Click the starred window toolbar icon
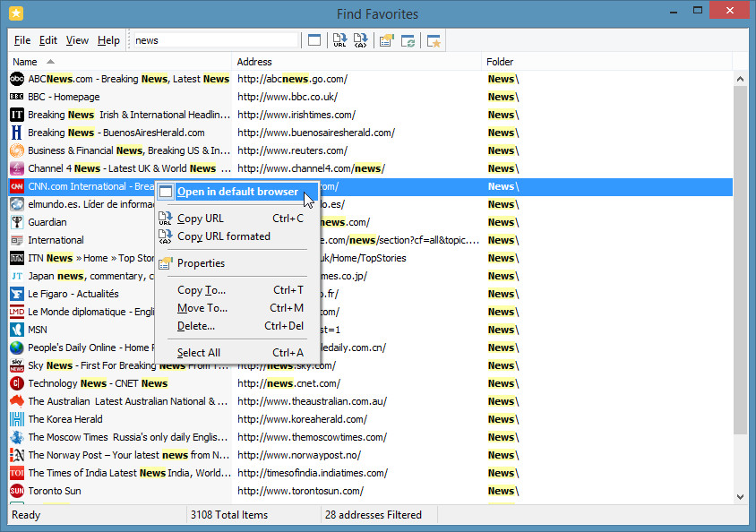The height and width of the screenshot is (532, 756). tap(434, 40)
